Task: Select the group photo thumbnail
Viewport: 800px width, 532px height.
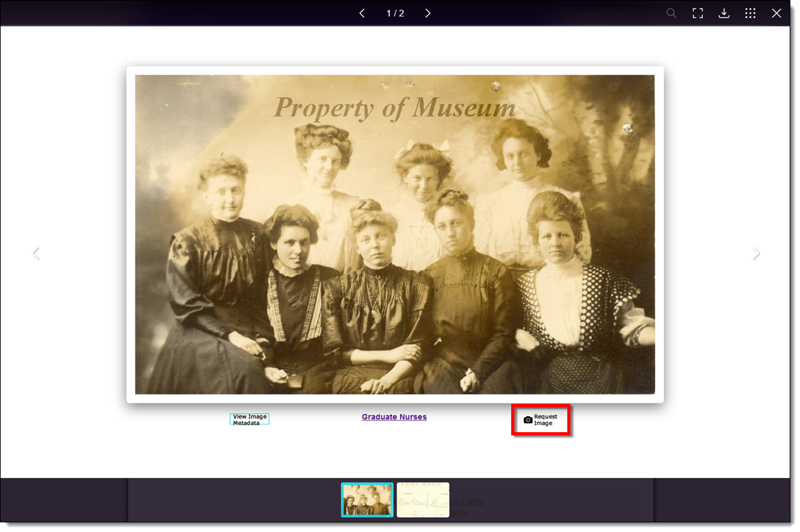Action: coord(367,500)
